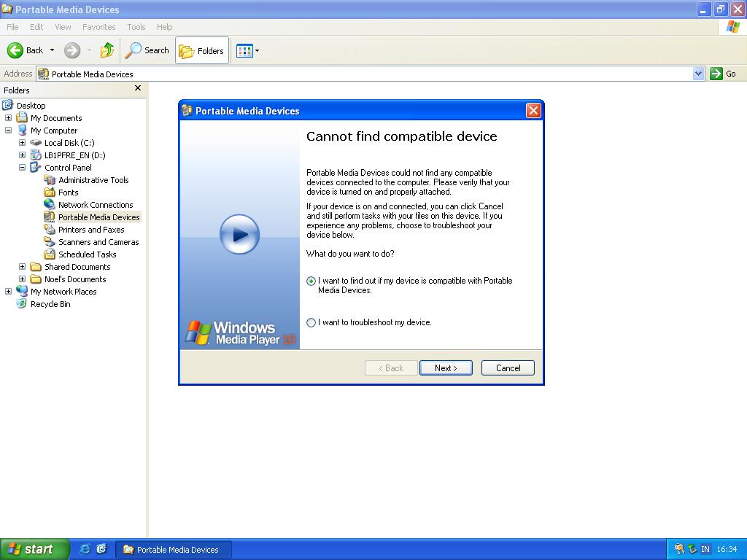Click Printers and Faxes icon
747x560 pixels.
pyautogui.click(x=50, y=229)
